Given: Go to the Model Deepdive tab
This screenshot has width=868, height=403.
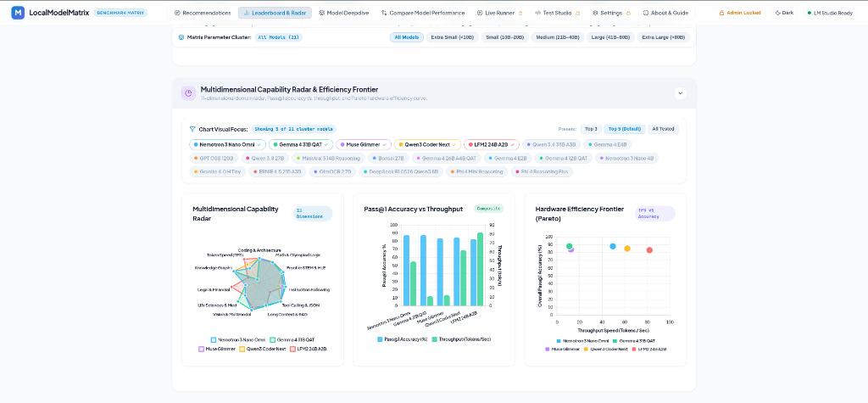Looking at the screenshot, I should (342, 13).
